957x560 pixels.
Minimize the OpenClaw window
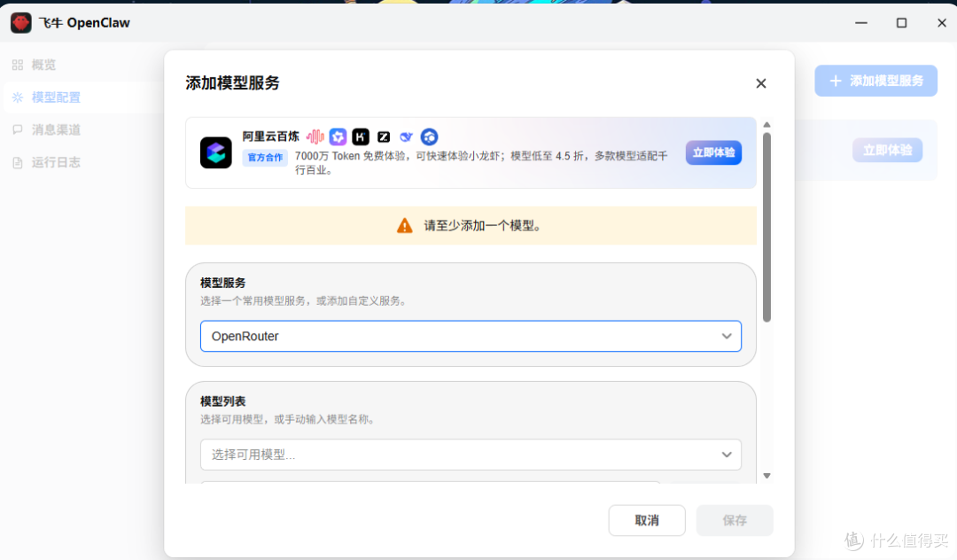(861, 23)
